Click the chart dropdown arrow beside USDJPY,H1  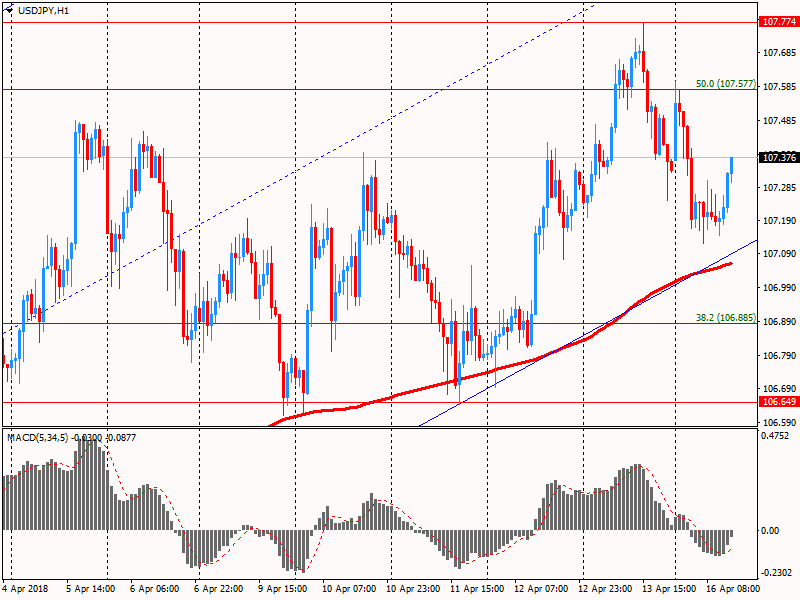(x=10, y=10)
